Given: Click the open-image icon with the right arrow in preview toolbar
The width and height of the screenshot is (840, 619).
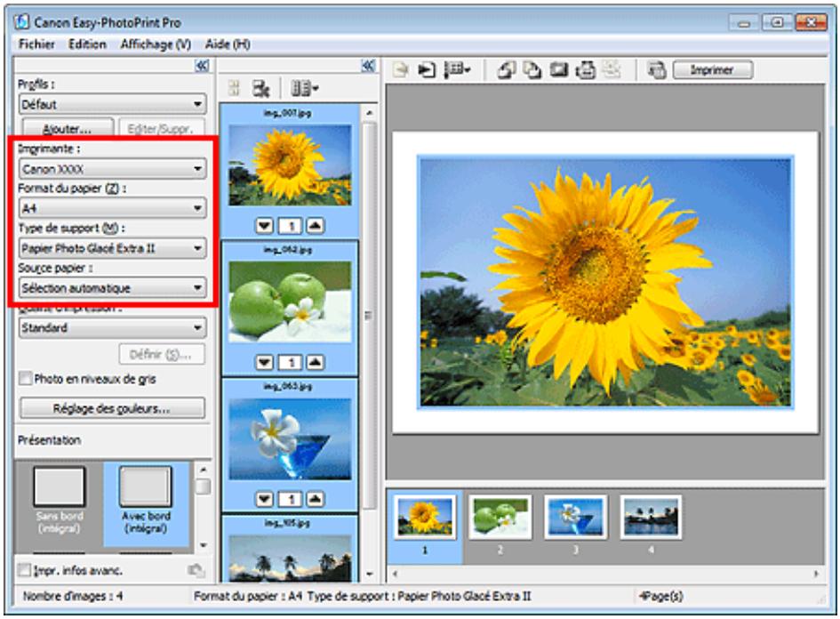Looking at the screenshot, I should pyautogui.click(x=427, y=70).
